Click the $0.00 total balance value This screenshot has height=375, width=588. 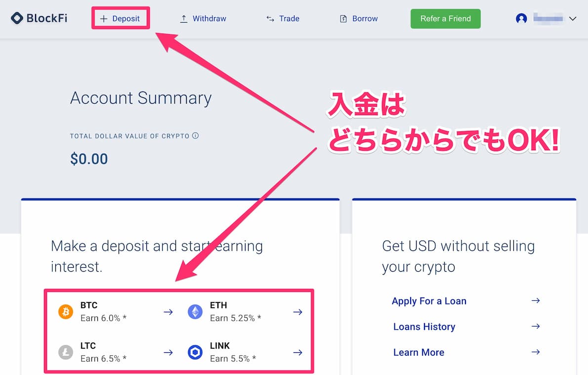[x=89, y=159]
